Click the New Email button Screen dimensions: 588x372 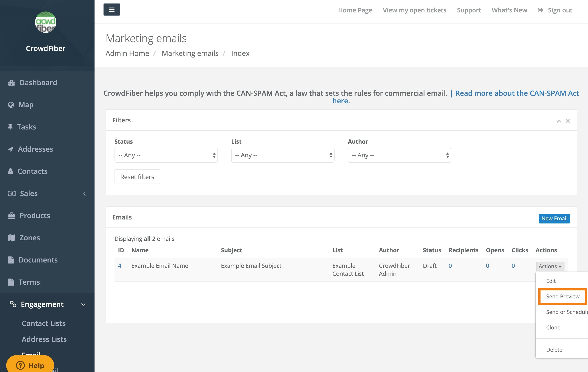[x=554, y=218]
